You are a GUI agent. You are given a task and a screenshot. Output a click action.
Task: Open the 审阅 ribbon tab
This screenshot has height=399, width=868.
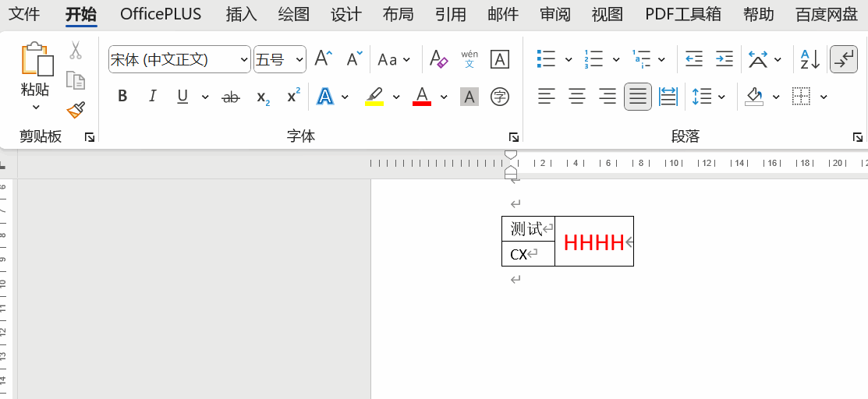click(x=555, y=14)
